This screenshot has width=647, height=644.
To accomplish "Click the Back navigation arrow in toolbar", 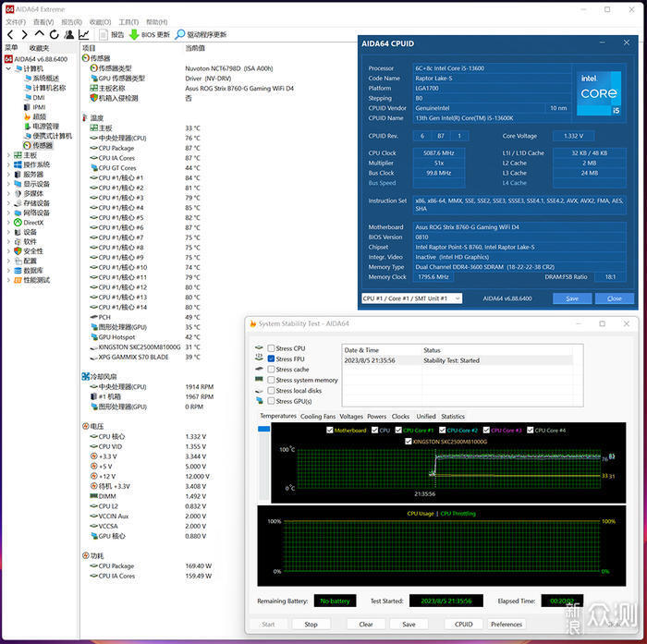I will pyautogui.click(x=10, y=35).
